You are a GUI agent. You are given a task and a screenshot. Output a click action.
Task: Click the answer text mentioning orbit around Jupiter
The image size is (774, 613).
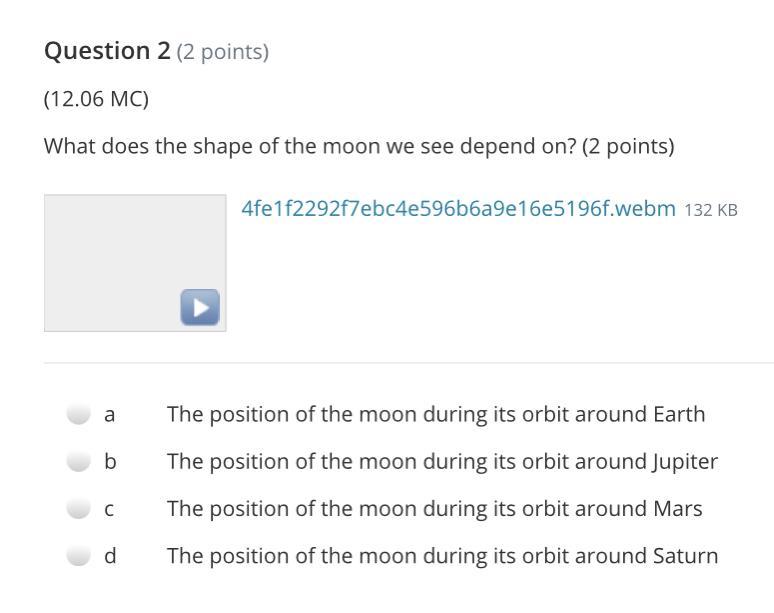click(442, 461)
